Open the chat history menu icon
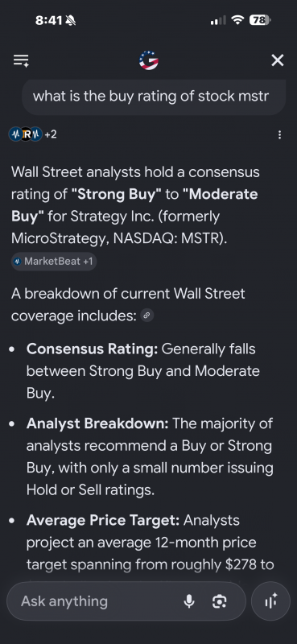 pyautogui.click(x=21, y=60)
